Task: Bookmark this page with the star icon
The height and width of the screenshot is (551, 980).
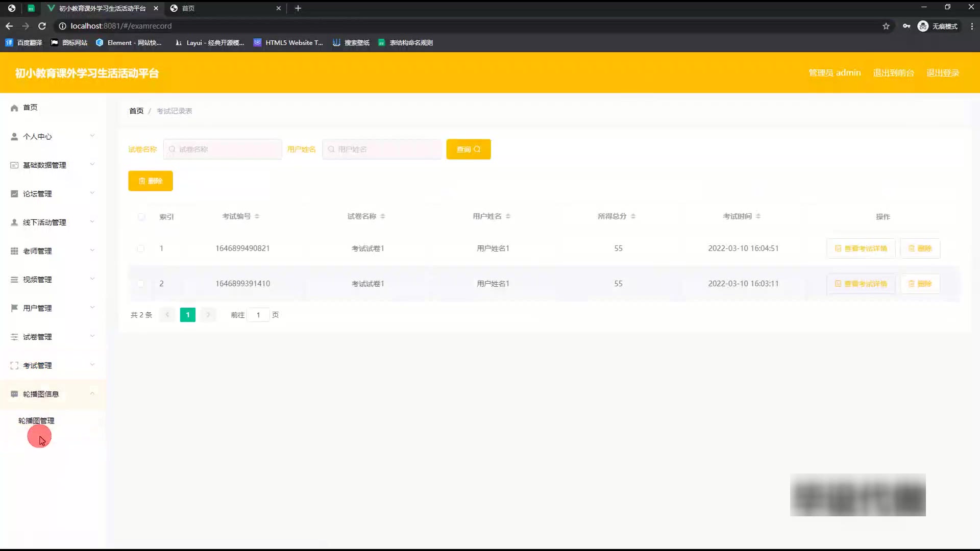Action: click(886, 26)
